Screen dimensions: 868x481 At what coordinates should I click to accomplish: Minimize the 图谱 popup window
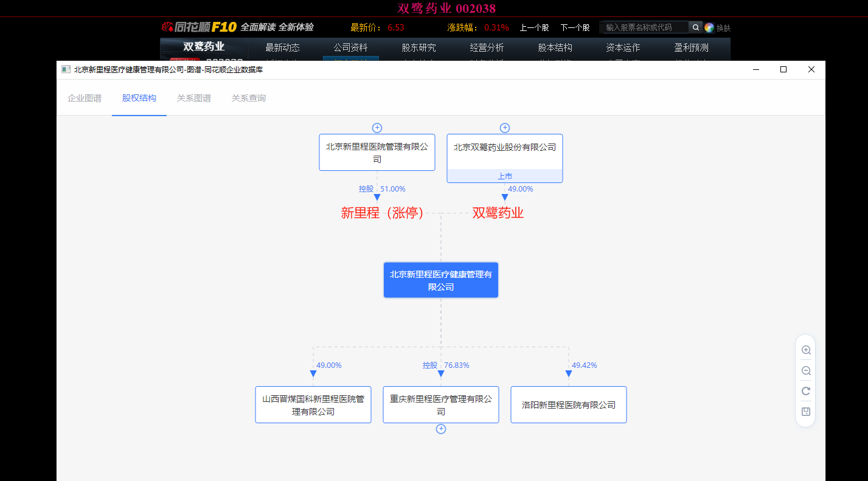tap(756, 69)
